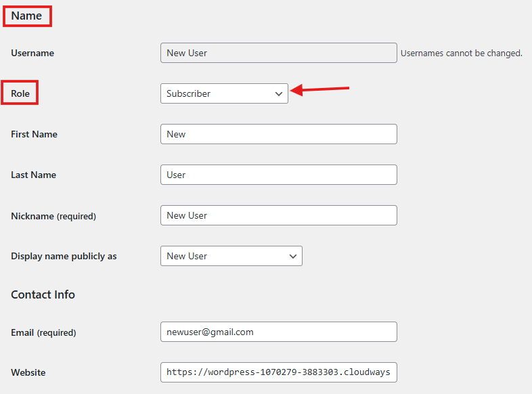Click the Contact Info heading
The height and width of the screenshot is (394, 532).
[x=43, y=294]
